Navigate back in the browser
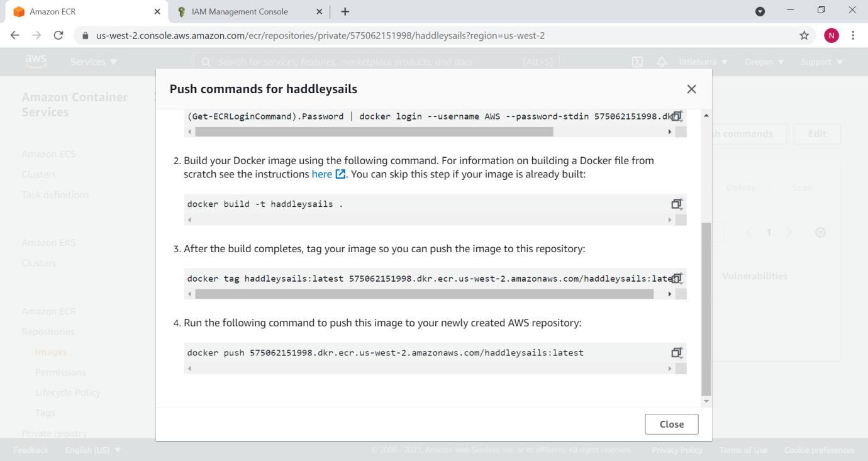This screenshot has width=868, height=461. (15, 35)
